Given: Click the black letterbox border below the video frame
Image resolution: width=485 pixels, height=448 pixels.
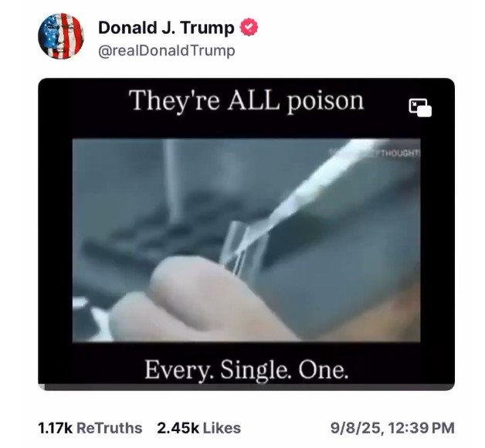Looking at the screenshot, I should (246, 364).
